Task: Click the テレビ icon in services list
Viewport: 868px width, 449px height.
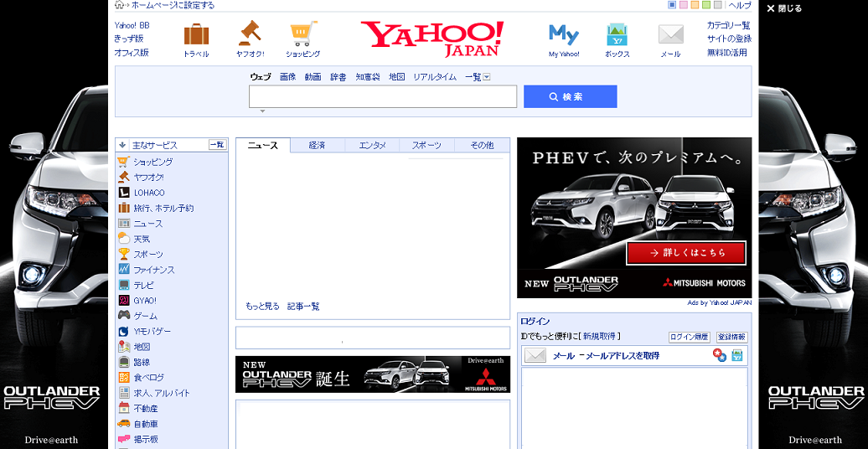Action: (x=123, y=285)
